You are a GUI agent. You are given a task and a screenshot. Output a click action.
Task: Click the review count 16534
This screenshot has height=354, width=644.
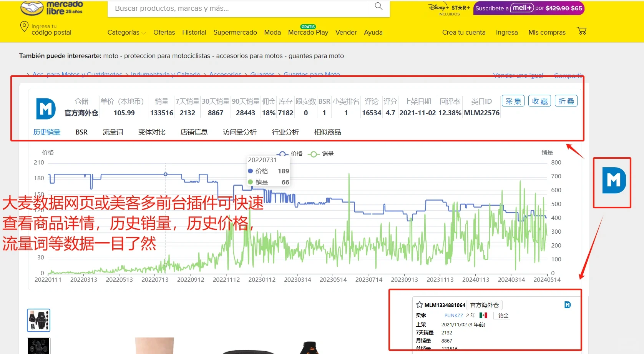[x=372, y=113]
